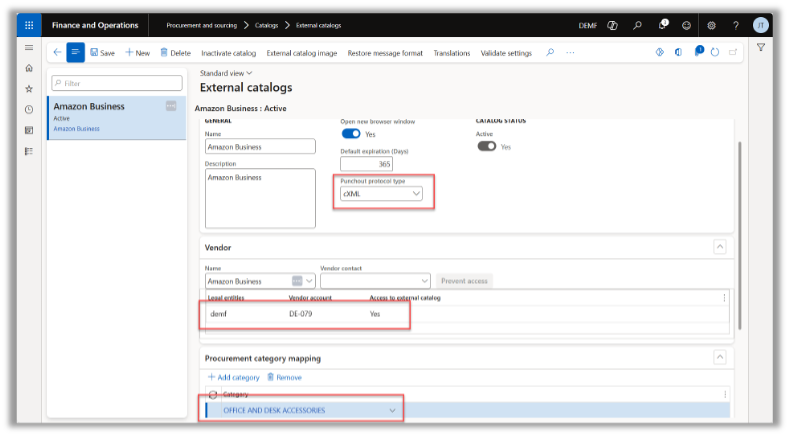Open Amazon Business list item options
Viewport: 790px width, 438px height.
point(171,106)
